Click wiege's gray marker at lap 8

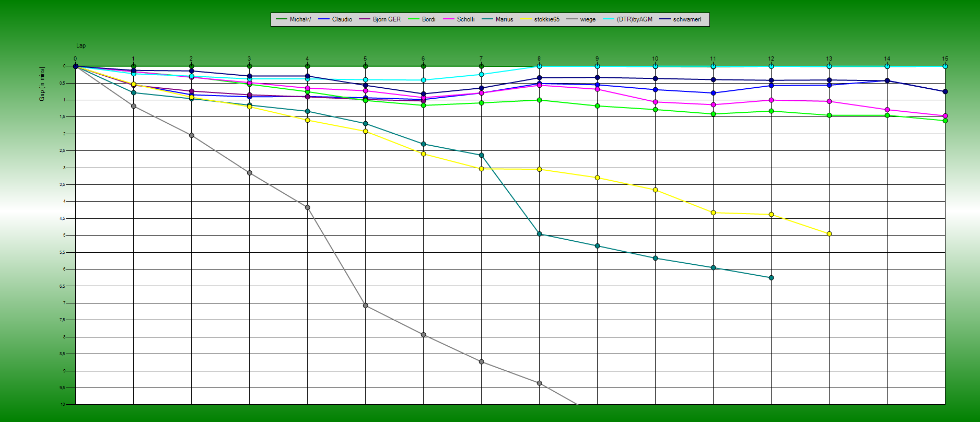click(539, 383)
